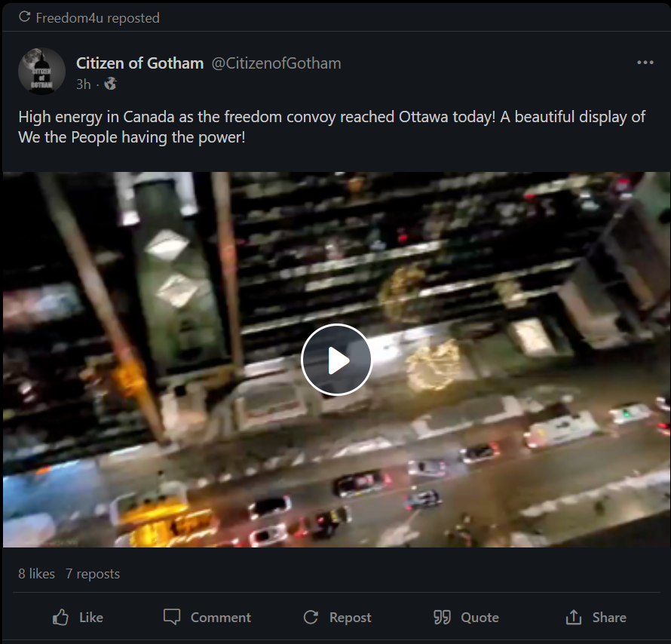This screenshot has width=671, height=644.
Task: View the 8 likes list
Action: point(36,573)
